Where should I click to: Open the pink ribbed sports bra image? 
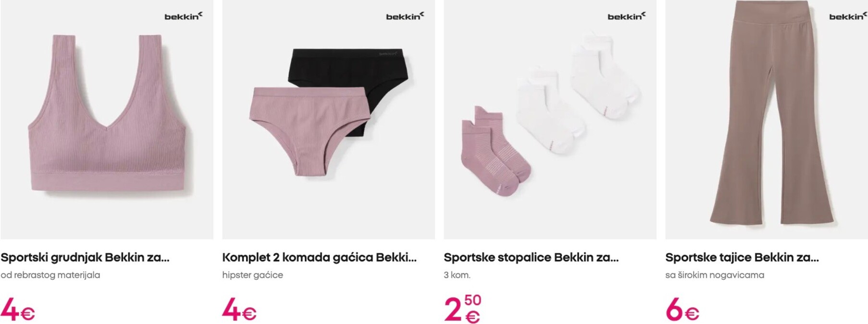pos(107,120)
